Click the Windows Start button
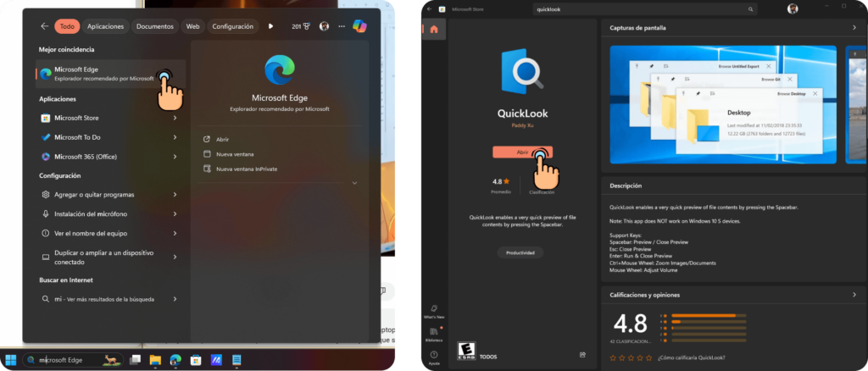This screenshot has width=868, height=371. [x=11, y=360]
